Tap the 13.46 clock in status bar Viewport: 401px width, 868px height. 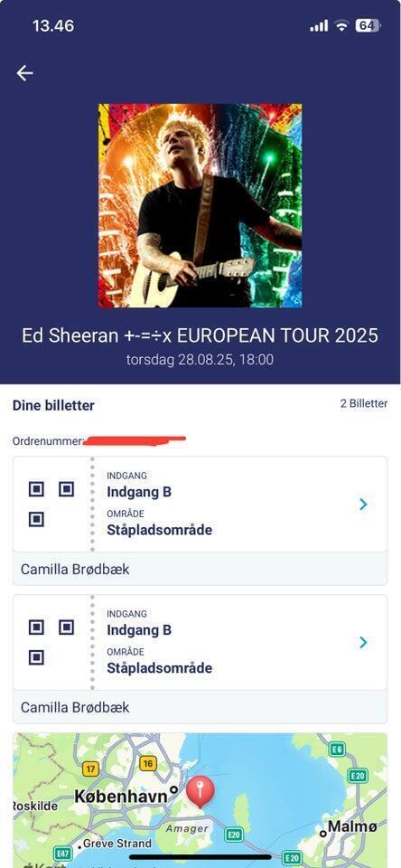point(53,26)
